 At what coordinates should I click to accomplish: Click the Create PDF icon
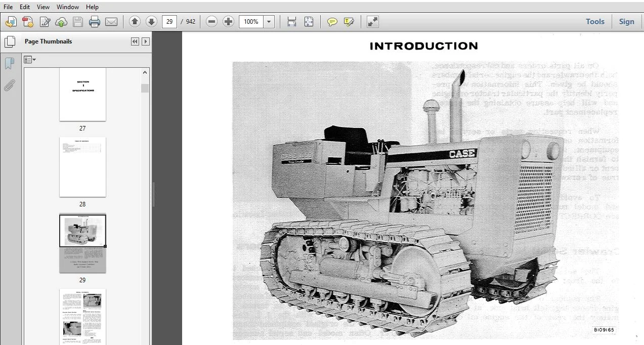coord(28,22)
